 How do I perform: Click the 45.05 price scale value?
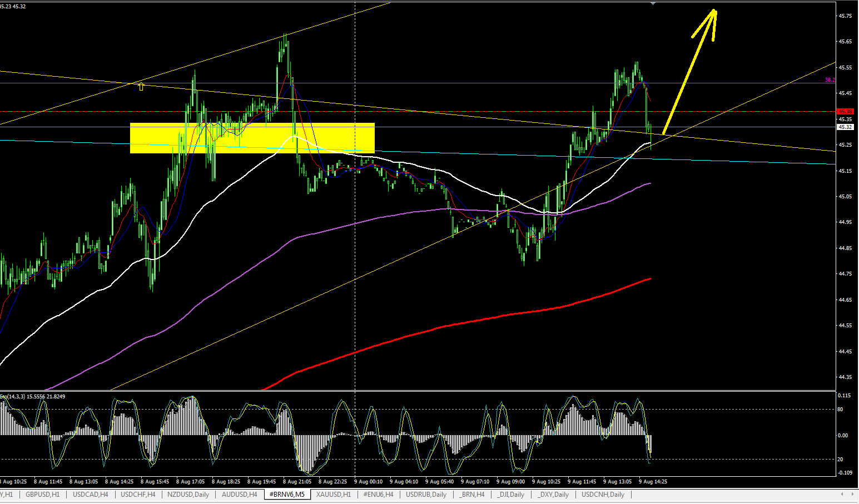tap(845, 197)
